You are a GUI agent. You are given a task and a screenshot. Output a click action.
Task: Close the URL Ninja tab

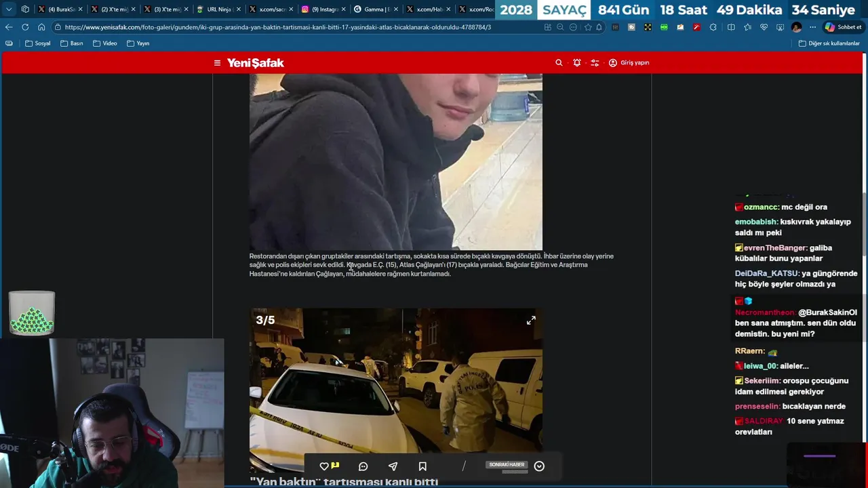[238, 9]
